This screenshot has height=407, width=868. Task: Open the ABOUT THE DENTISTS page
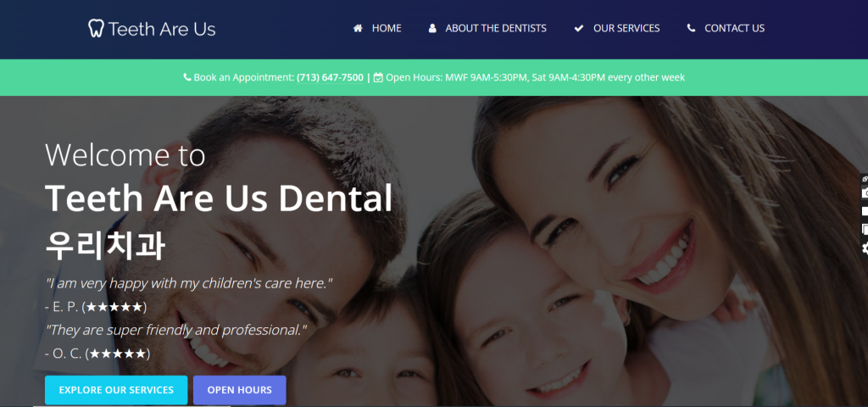point(496,28)
